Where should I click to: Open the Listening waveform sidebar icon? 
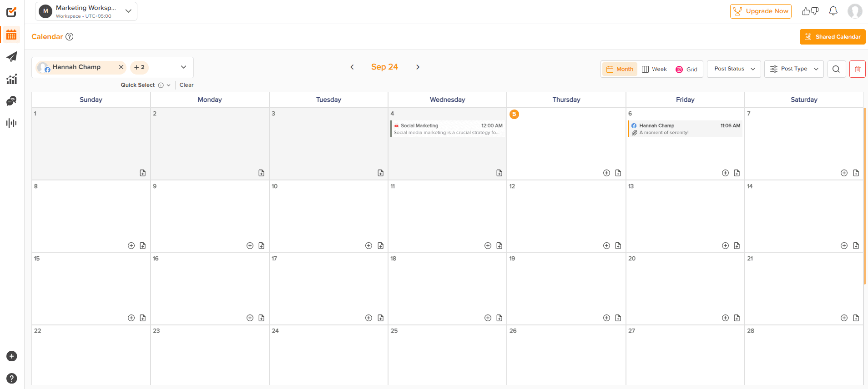[12, 123]
